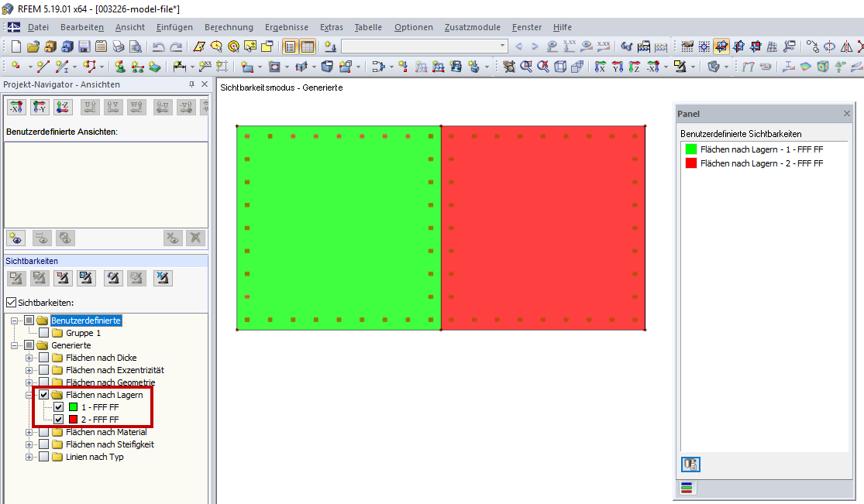The width and height of the screenshot is (864, 504).
Task: Open the Print Preview toolbar icon
Action: [133, 46]
